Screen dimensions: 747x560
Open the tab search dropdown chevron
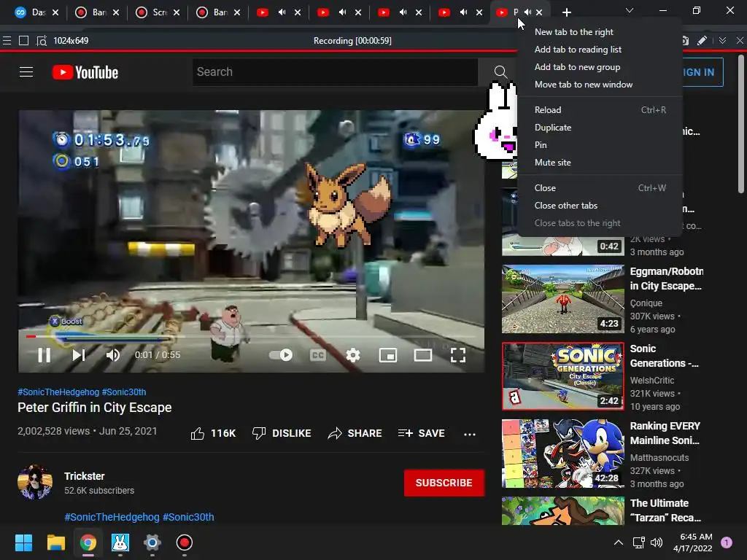click(x=630, y=10)
